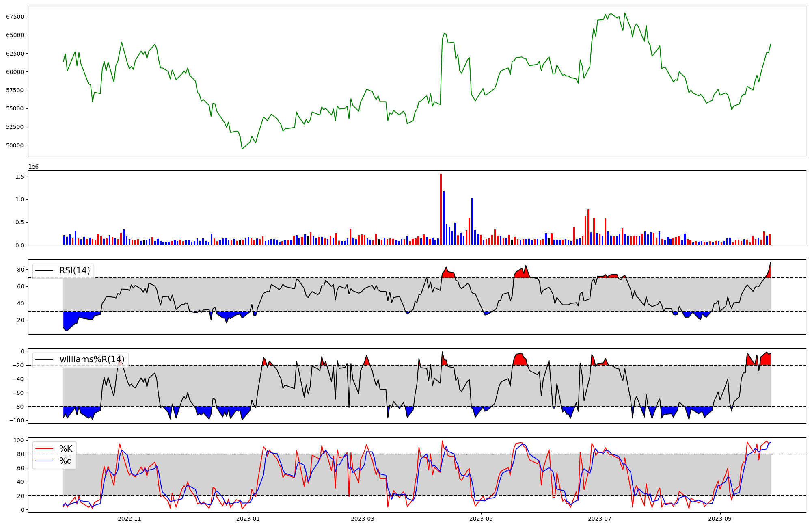
Task: Click the 2023-03 date tick label
Action: 362,519
